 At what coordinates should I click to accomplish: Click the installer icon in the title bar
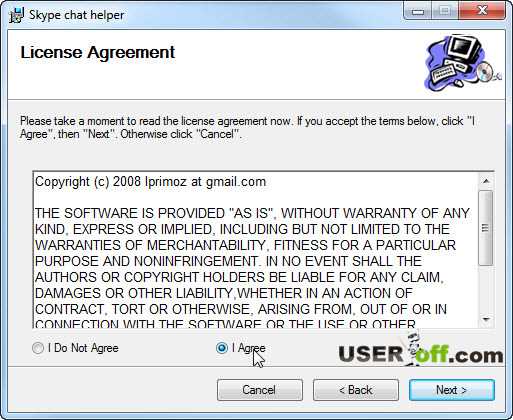tap(16, 15)
